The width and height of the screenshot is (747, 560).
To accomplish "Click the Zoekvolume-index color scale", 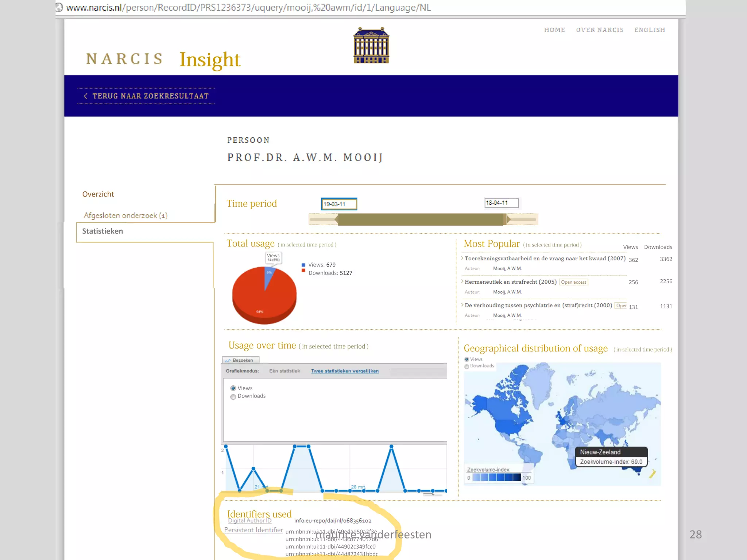I will [496, 477].
